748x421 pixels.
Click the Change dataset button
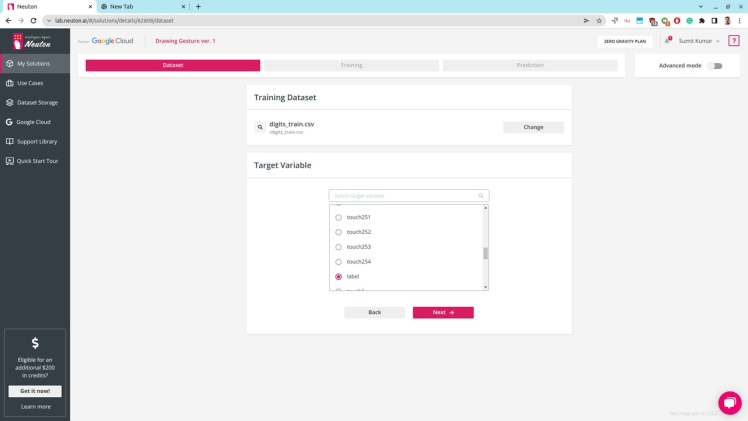pos(533,127)
